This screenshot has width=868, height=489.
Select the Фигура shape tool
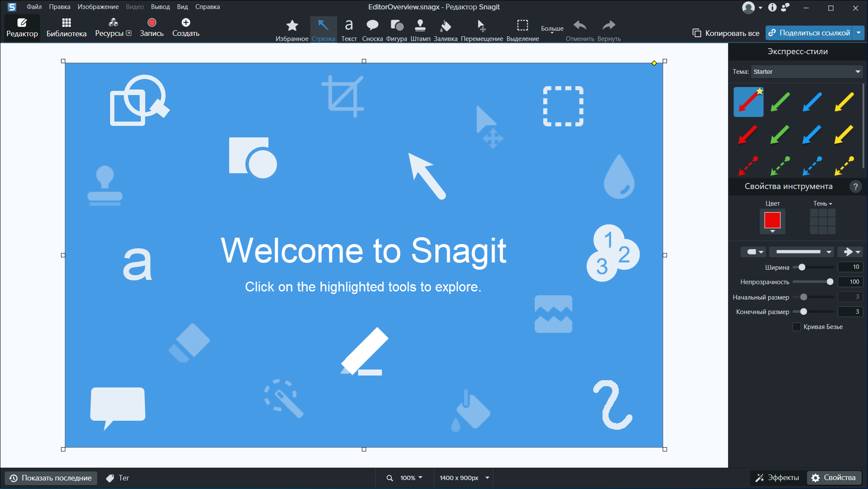click(396, 30)
